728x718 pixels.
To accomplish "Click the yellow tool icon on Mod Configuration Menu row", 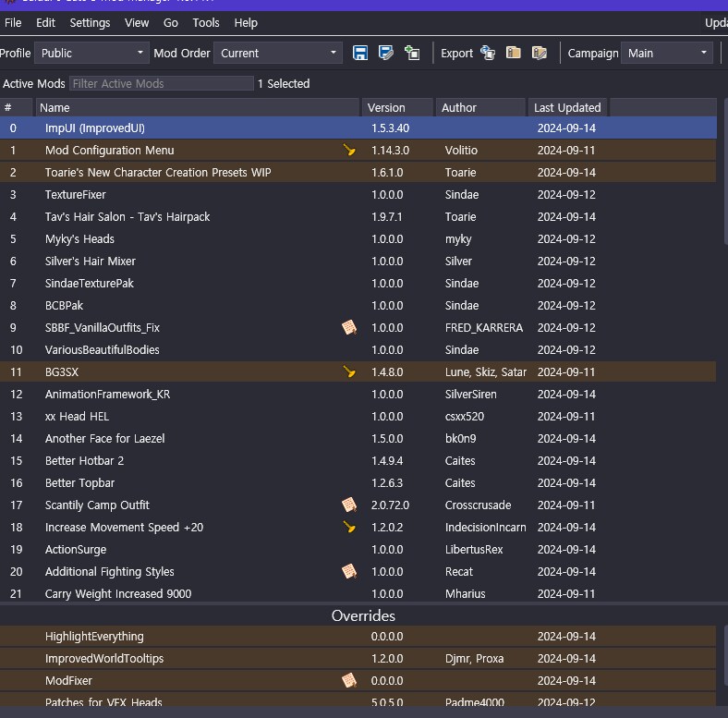I will pyautogui.click(x=349, y=151).
